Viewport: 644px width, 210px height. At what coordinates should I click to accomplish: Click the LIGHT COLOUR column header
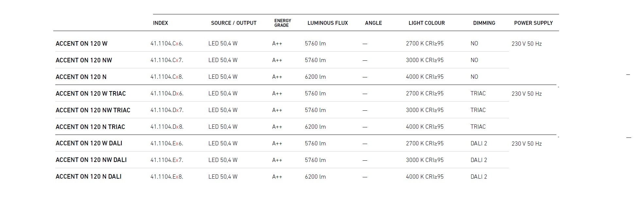[x=426, y=23]
